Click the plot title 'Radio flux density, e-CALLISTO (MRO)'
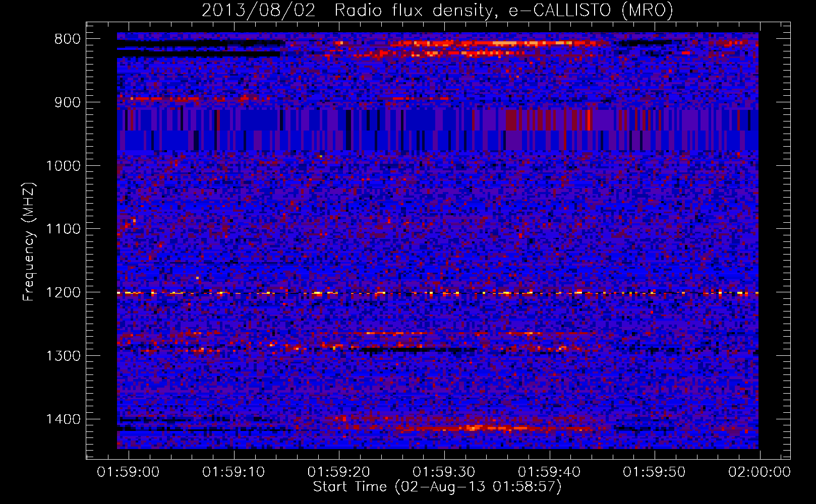Screen dimensions: 816x504 [503, 10]
